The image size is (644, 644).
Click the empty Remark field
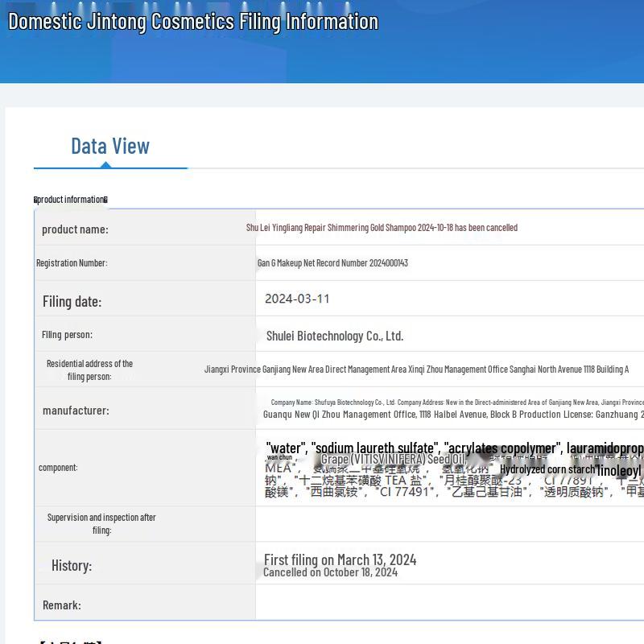tap(449, 605)
